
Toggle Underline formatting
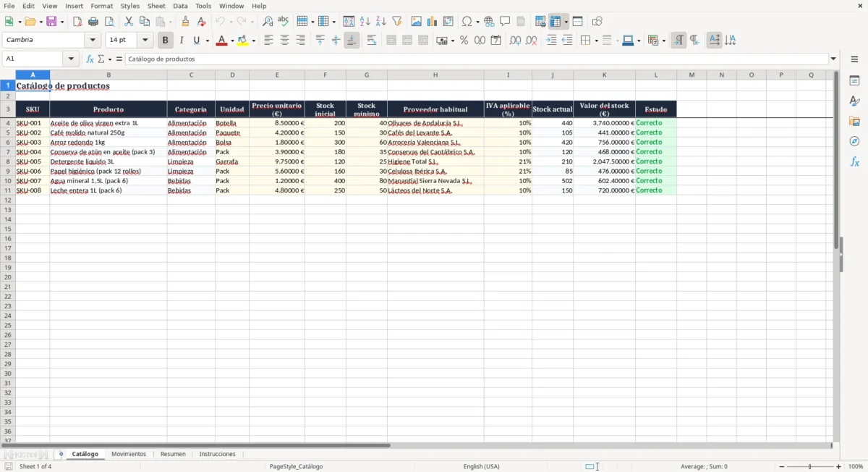197,41
